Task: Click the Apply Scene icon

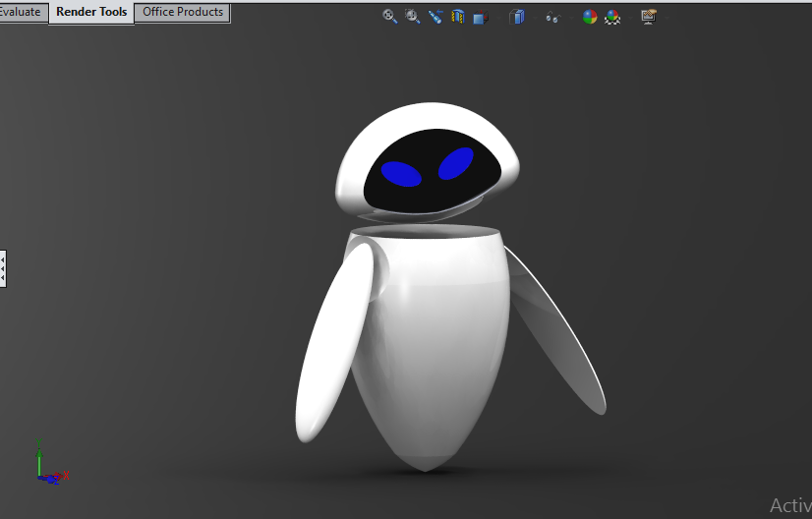Action: [x=612, y=17]
